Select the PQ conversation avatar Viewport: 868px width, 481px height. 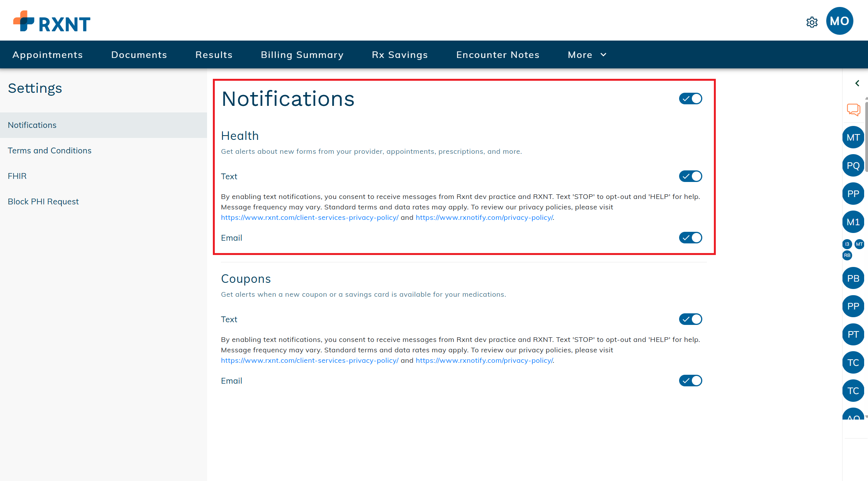click(x=853, y=165)
